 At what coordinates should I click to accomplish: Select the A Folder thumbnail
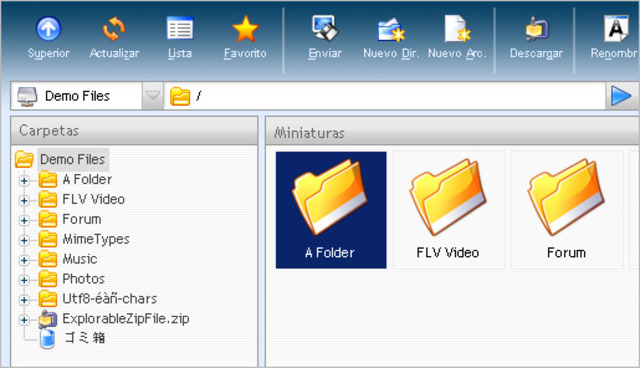331,210
